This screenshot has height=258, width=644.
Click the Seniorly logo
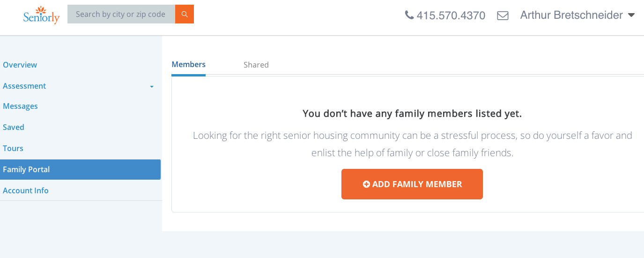click(x=42, y=15)
